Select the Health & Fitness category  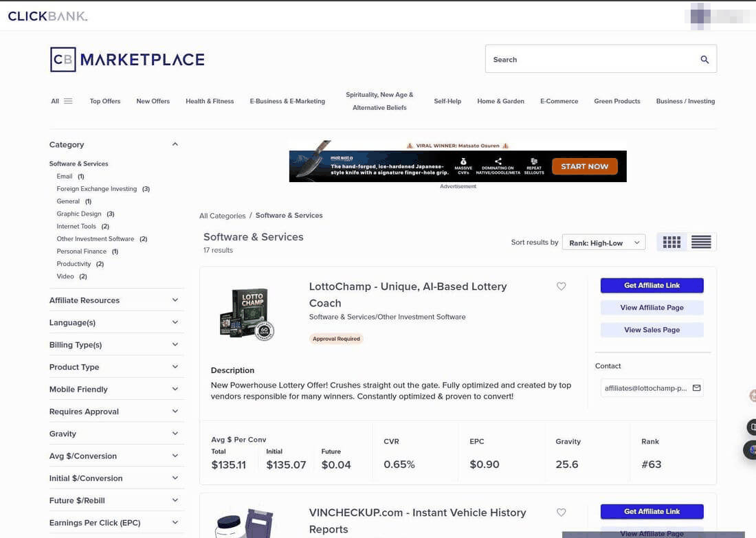210,101
